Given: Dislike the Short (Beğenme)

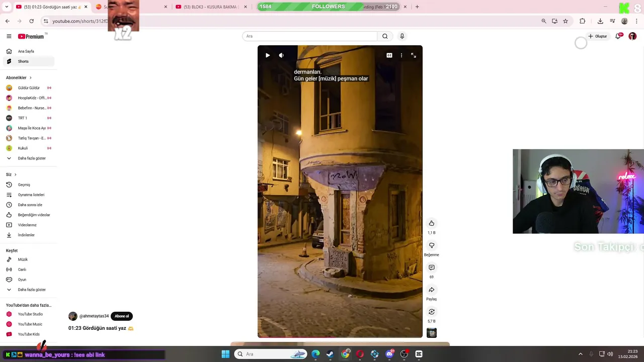Looking at the screenshot, I should (431, 245).
